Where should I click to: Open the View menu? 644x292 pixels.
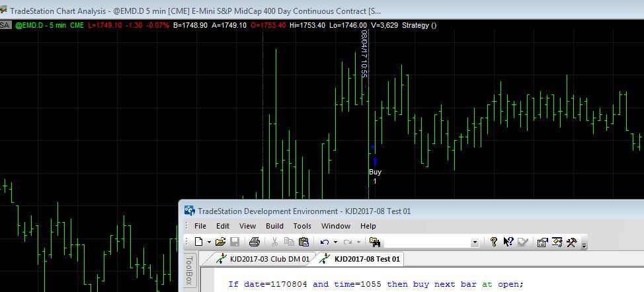[x=247, y=226]
